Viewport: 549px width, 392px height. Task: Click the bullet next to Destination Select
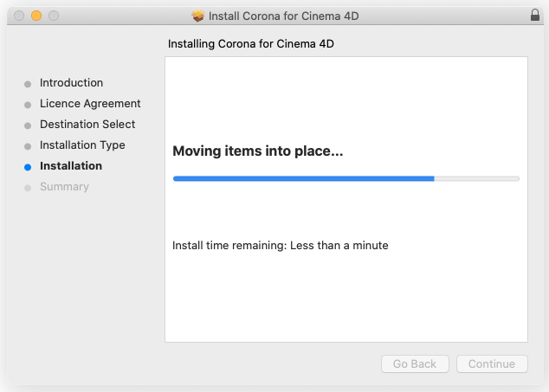click(x=28, y=125)
